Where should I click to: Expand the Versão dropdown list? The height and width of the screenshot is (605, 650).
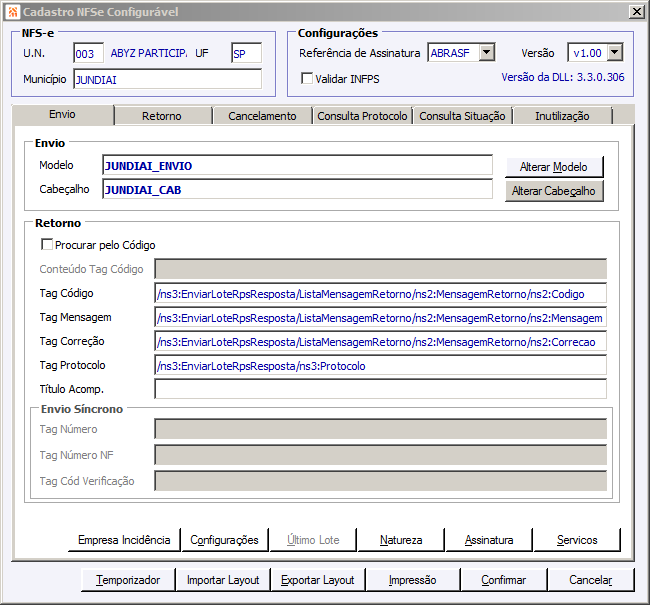pyautogui.click(x=615, y=53)
